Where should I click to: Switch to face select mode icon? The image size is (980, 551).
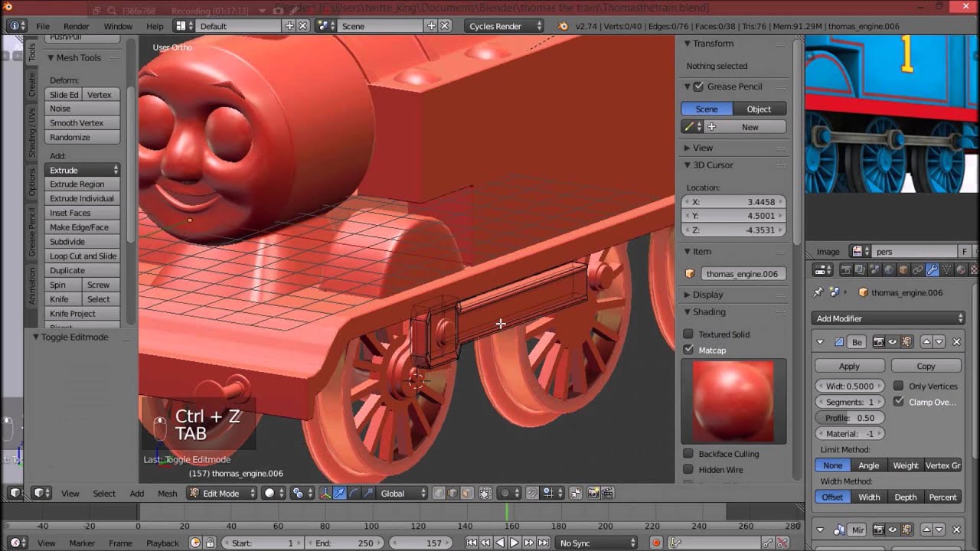(467, 494)
